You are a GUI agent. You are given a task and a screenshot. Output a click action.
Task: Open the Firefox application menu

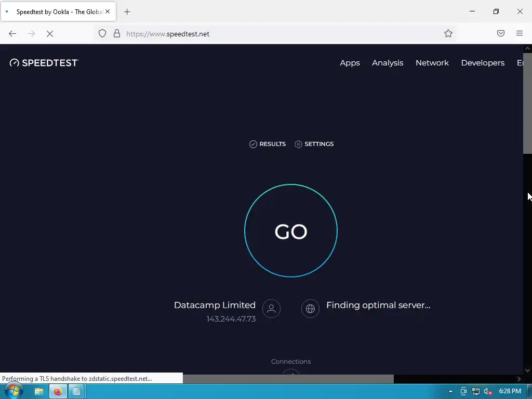click(x=520, y=33)
